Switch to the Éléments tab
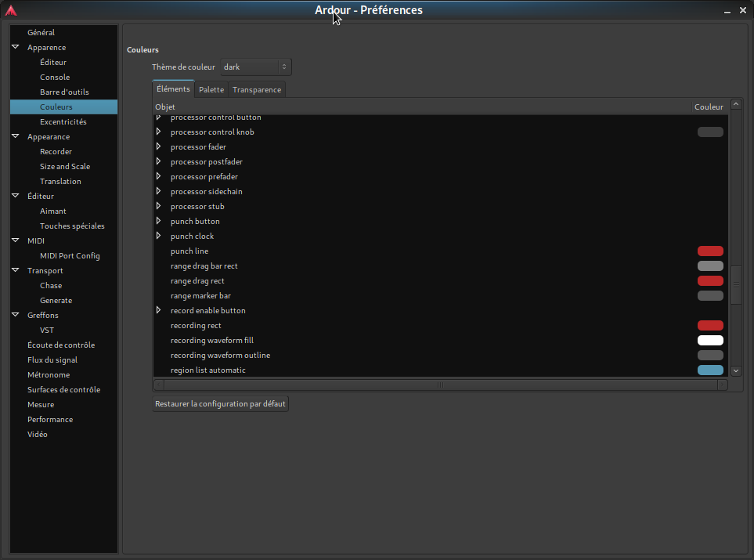The height and width of the screenshot is (560, 754). [173, 89]
